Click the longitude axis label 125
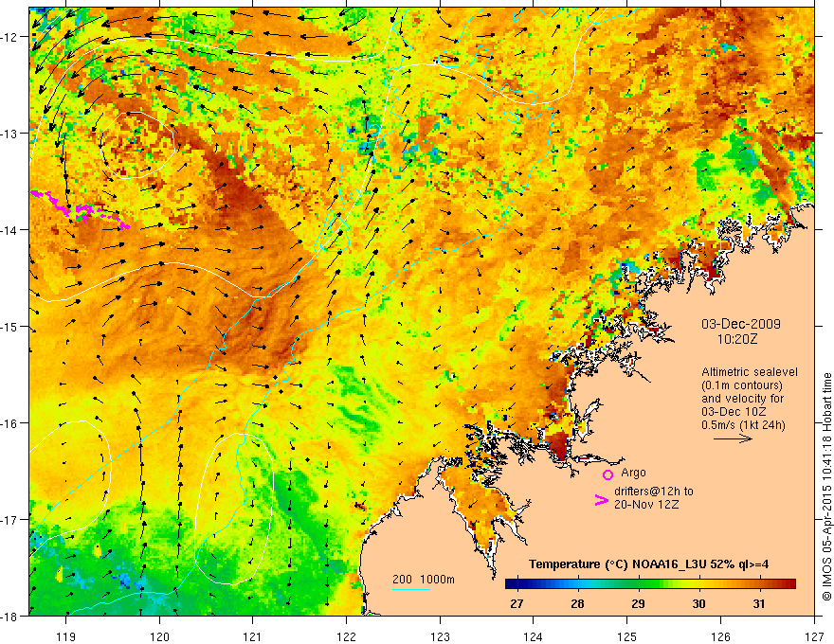Image resolution: width=834 pixels, height=644 pixels. (x=627, y=636)
